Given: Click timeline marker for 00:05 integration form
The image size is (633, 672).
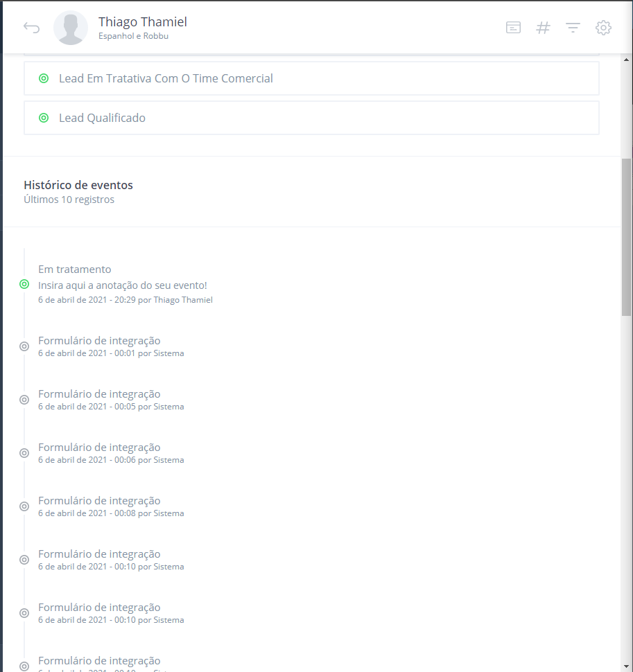Looking at the screenshot, I should pos(24,400).
